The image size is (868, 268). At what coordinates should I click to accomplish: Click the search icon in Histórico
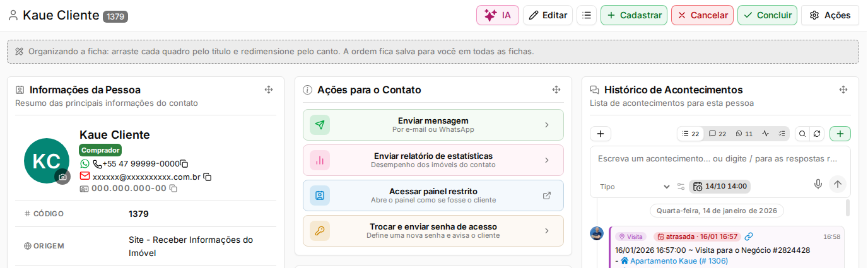(802, 134)
